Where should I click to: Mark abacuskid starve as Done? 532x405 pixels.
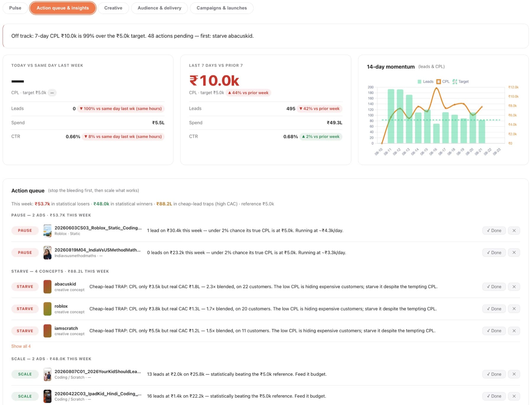[494, 287]
